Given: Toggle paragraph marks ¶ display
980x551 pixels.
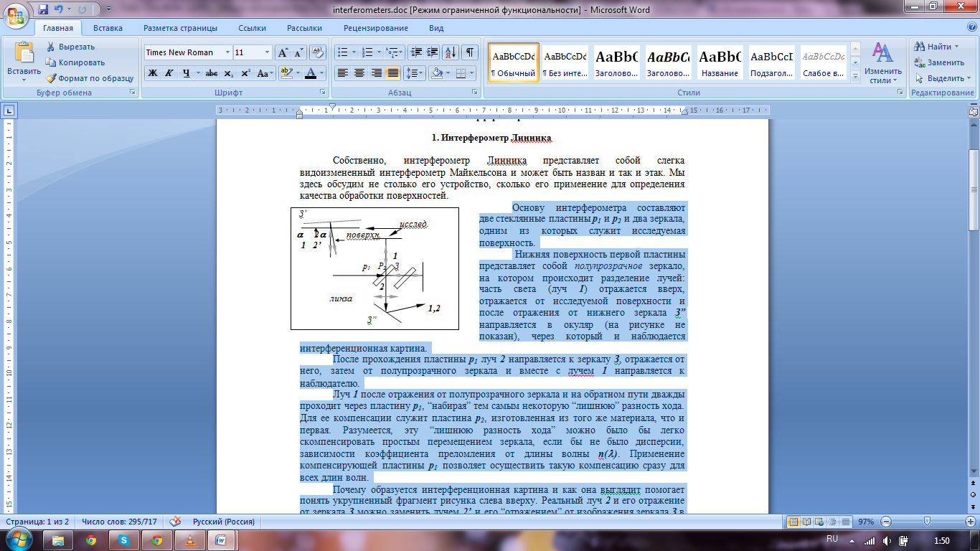Looking at the screenshot, I should (470, 52).
